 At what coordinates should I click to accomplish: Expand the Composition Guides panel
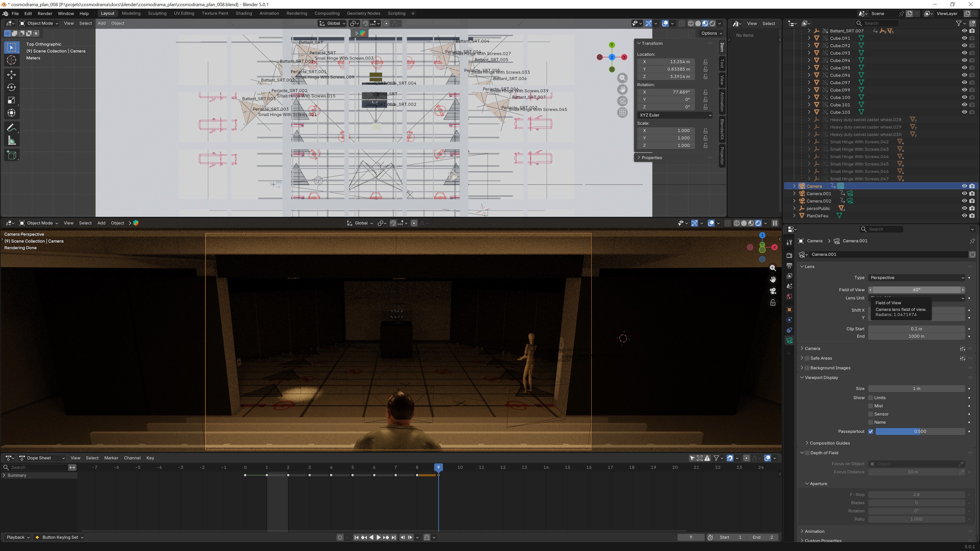[x=829, y=443]
